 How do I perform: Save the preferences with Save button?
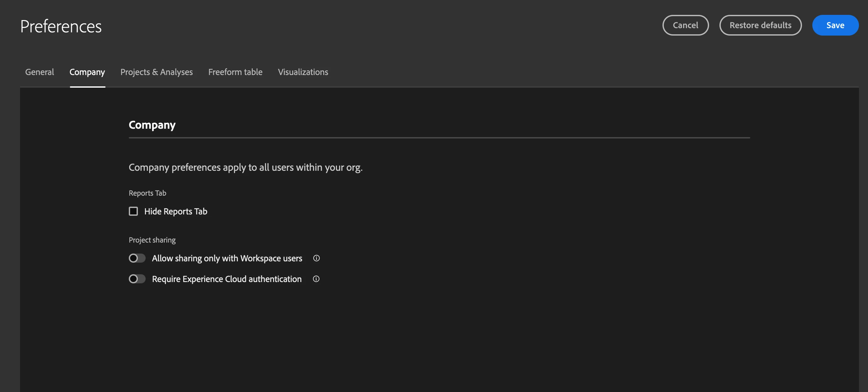tap(835, 25)
